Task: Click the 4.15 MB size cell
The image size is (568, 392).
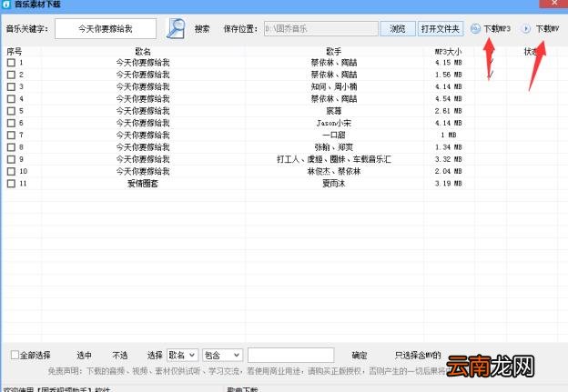Action: [x=449, y=63]
